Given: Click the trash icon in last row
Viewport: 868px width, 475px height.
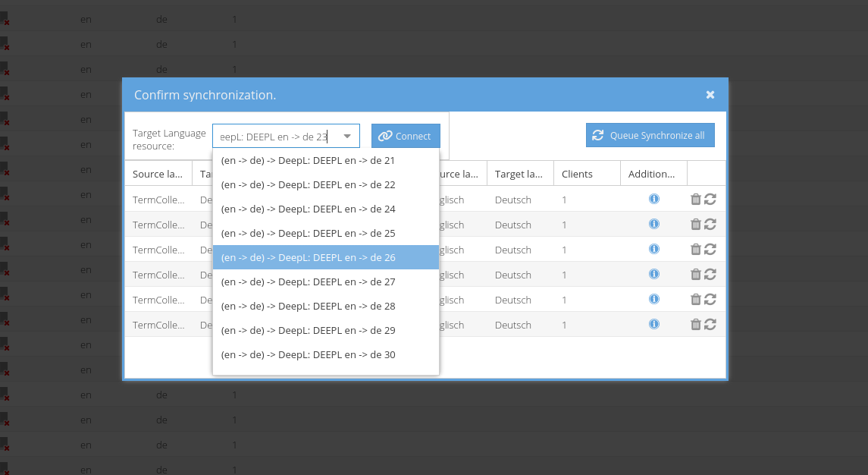Looking at the screenshot, I should [695, 324].
